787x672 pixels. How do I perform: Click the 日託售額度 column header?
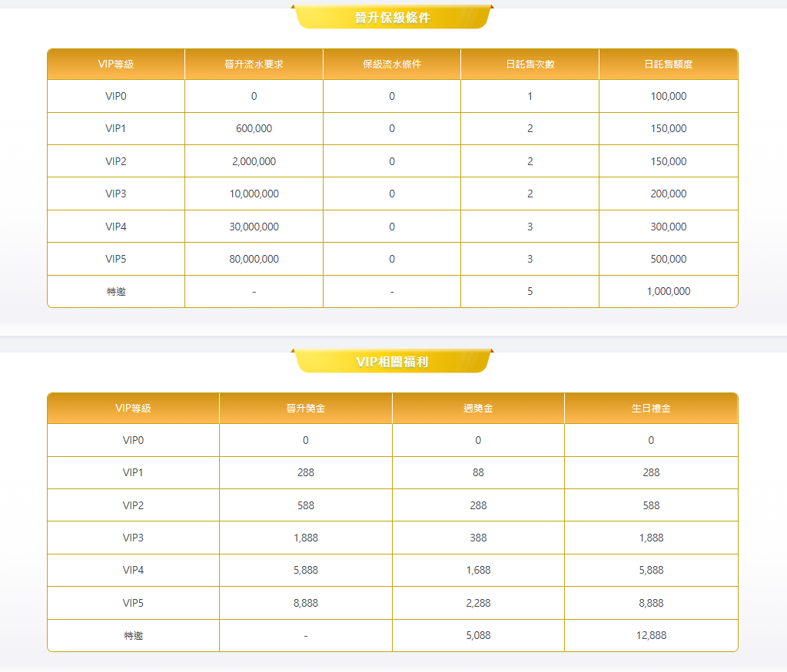669,65
